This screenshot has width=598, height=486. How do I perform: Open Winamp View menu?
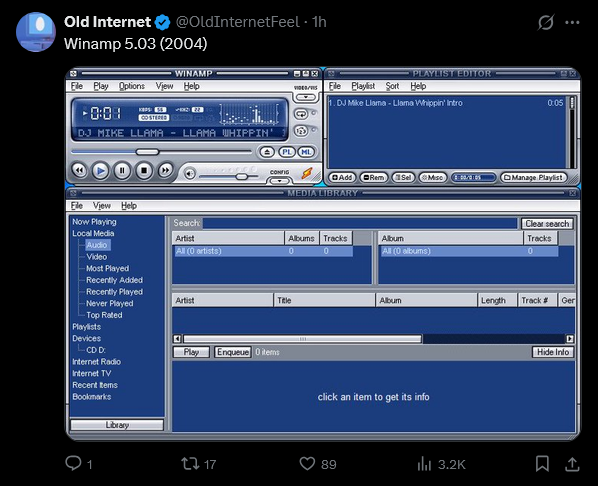tap(164, 86)
